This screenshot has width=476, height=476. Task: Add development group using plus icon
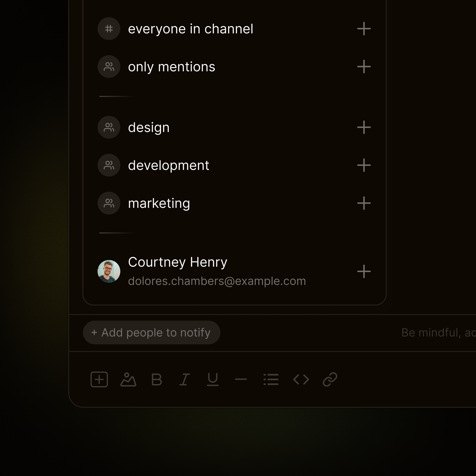coord(364,165)
